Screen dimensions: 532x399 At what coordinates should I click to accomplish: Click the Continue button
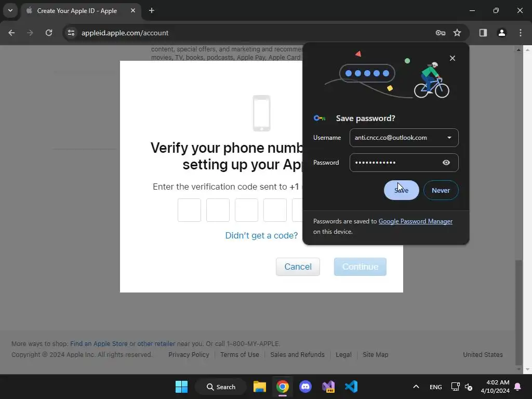[x=360, y=267]
